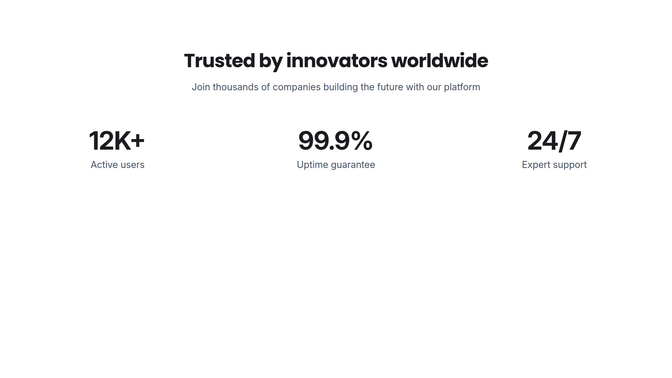Click the word "worldwide" in the heading
The height and width of the screenshot is (378, 672).
point(440,60)
